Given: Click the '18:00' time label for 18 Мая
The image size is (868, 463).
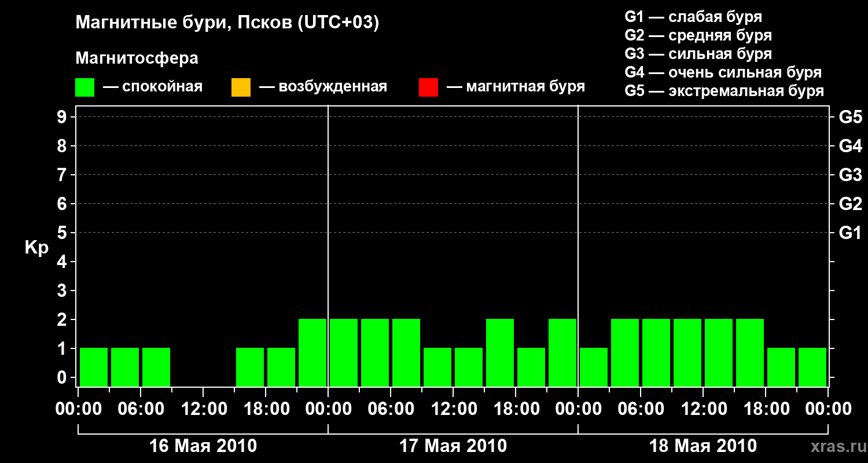Looking at the screenshot, I should [x=766, y=409].
